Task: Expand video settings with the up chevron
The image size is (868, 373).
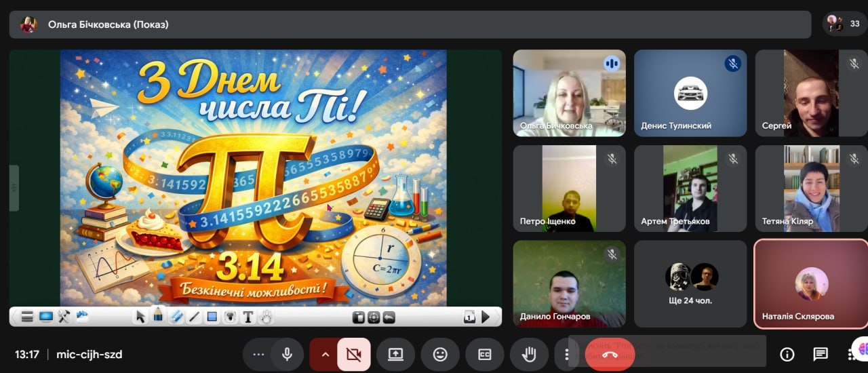Action: coord(324,354)
